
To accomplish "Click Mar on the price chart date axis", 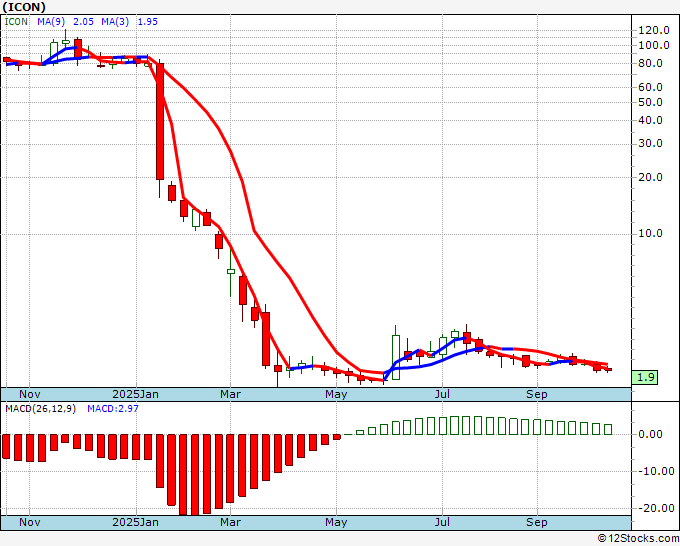I will point(230,394).
